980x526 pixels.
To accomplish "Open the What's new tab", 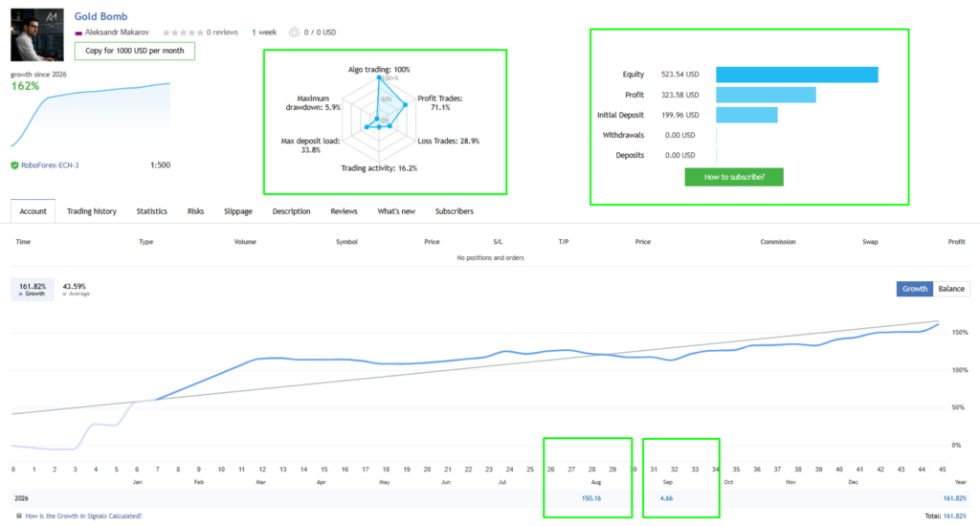I will tap(396, 211).
